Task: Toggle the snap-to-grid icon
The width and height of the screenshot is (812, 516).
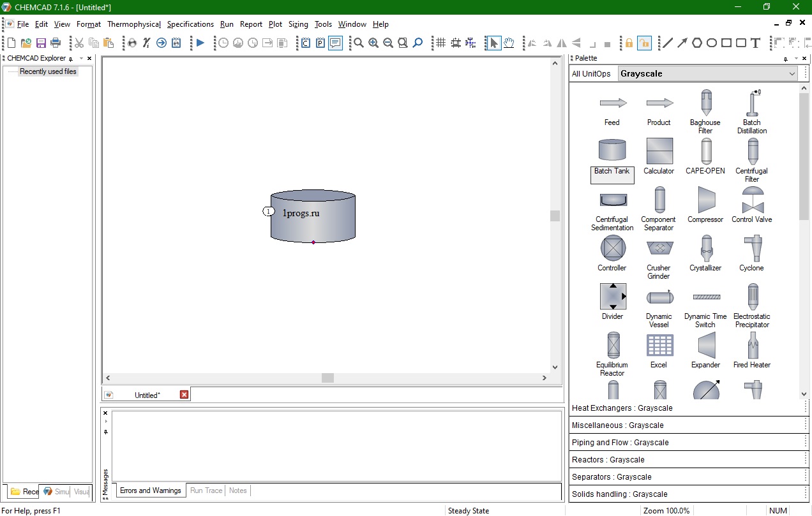Action: (456, 43)
